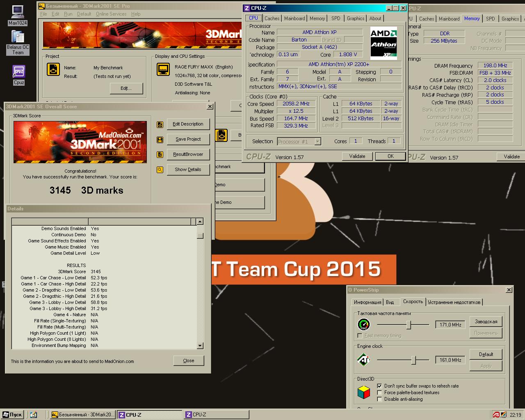525x420 pixels.
Task: Select Устранение недостатков tab in PowerStrip
Action: pos(454,302)
